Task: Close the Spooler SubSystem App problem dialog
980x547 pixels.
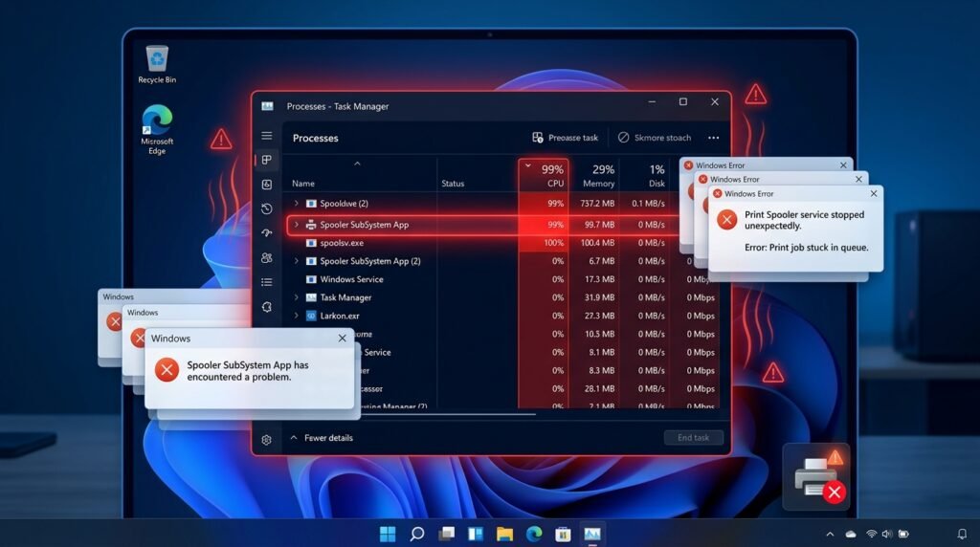Action: (342, 339)
